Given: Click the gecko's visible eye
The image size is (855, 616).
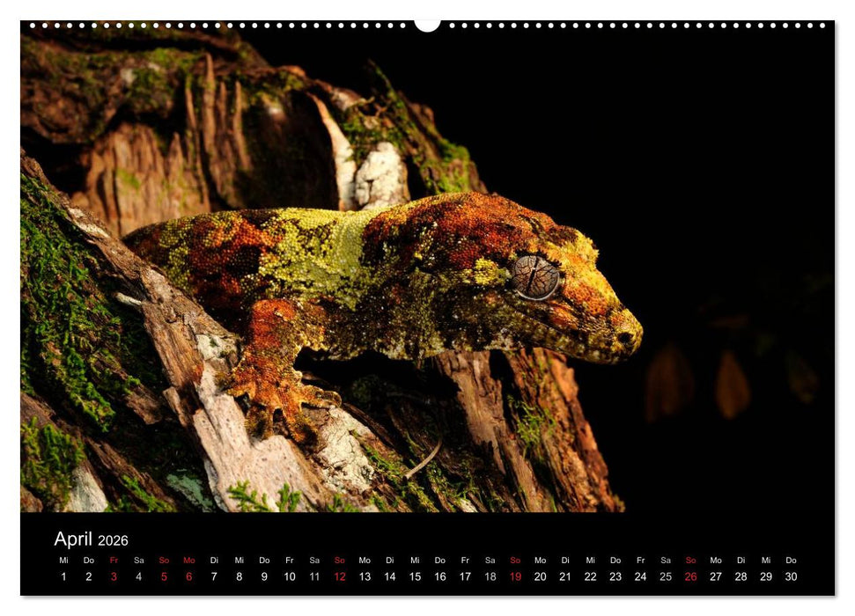Looking at the screenshot, I should click(x=535, y=274).
